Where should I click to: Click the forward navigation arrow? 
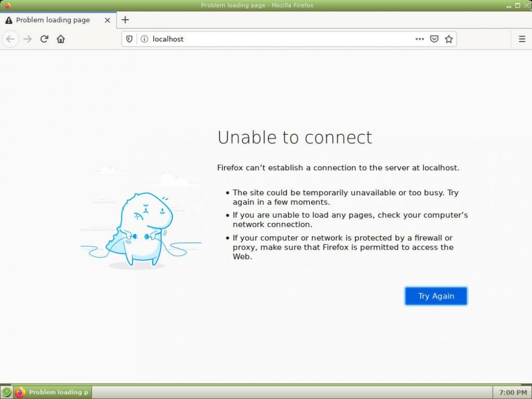(28, 39)
